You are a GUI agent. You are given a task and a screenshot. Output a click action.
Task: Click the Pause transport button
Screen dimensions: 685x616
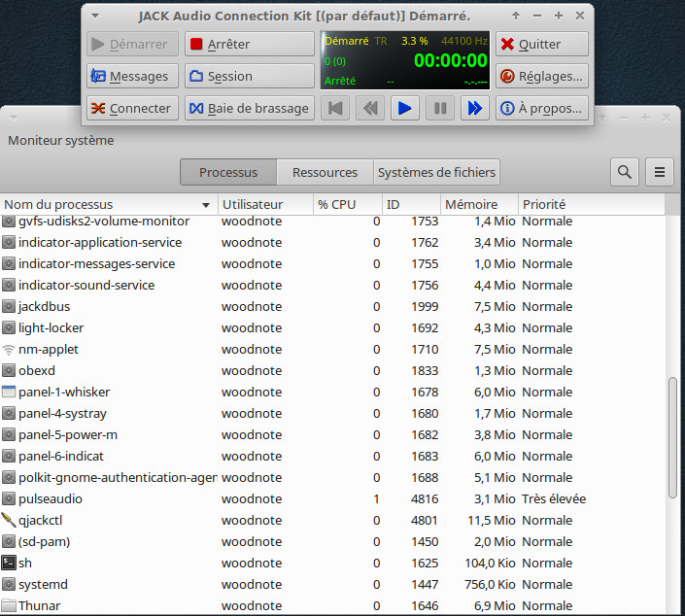440,108
